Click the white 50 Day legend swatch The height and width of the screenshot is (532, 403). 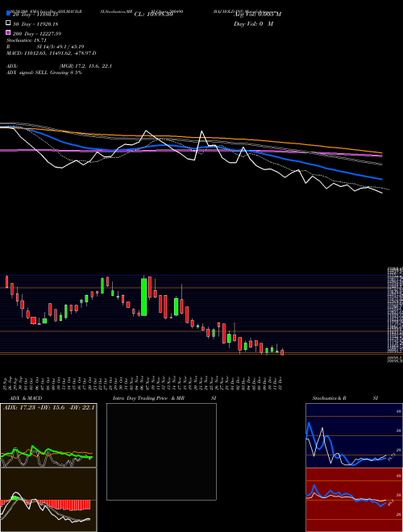(8, 23)
